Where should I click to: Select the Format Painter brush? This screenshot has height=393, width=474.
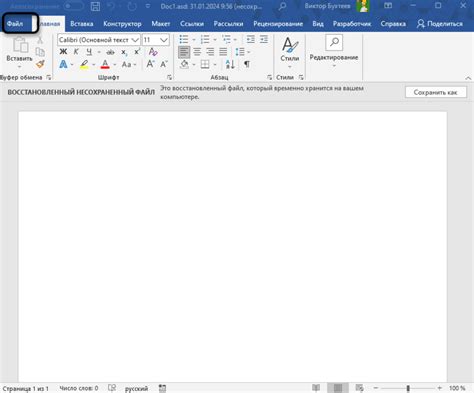40,64
